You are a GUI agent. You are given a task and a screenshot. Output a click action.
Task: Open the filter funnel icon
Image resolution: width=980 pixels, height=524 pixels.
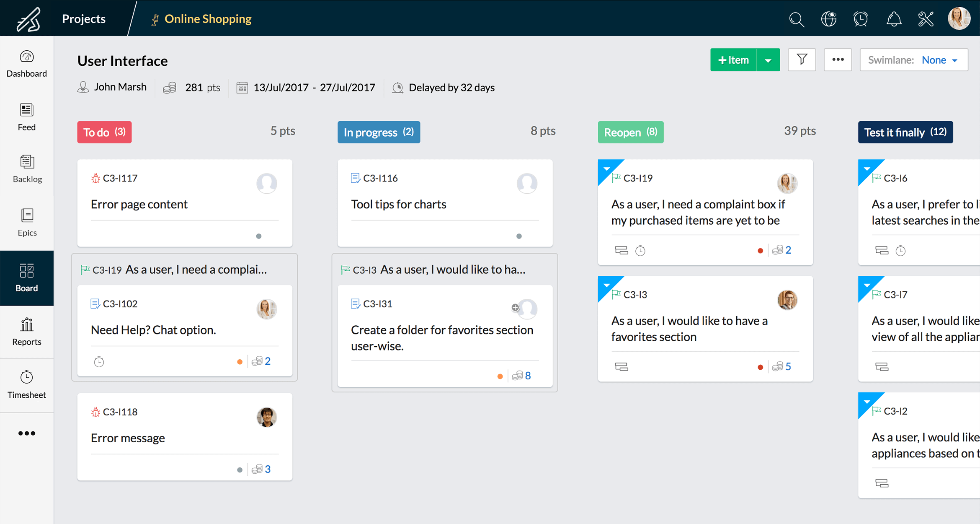click(802, 60)
